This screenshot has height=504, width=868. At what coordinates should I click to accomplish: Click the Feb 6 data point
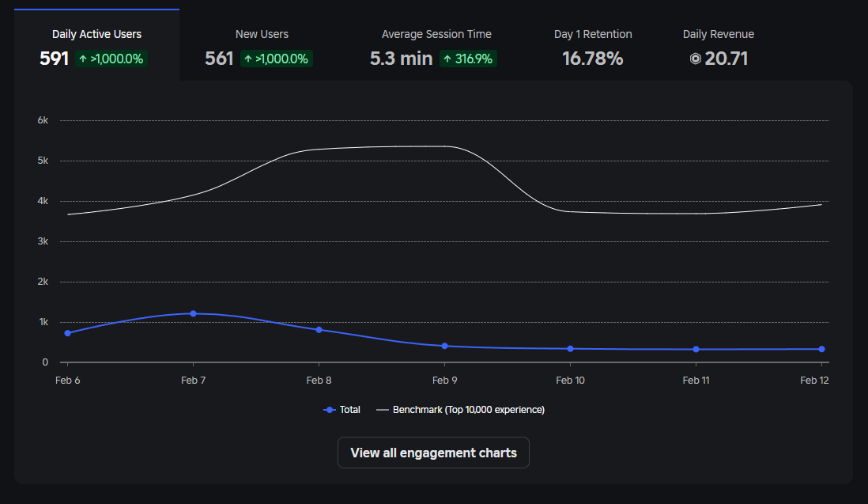pyautogui.click(x=67, y=333)
